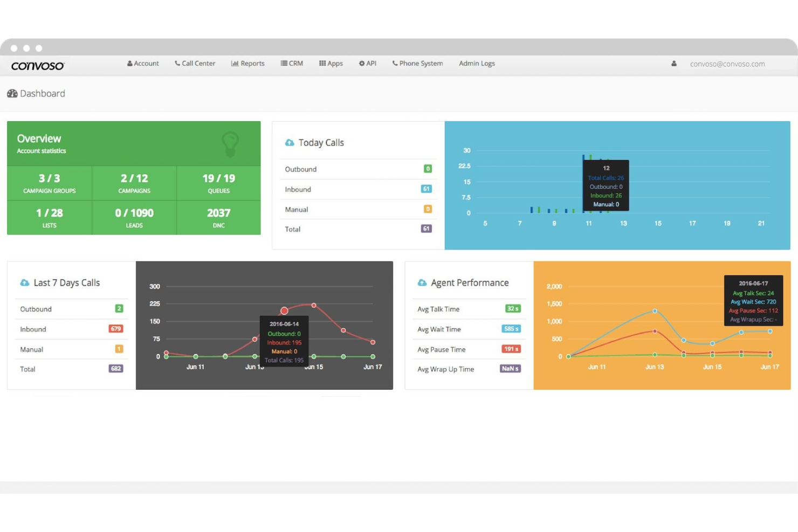
Task: Select the Jun 14 data point on the calls chart
Action: coord(284,310)
